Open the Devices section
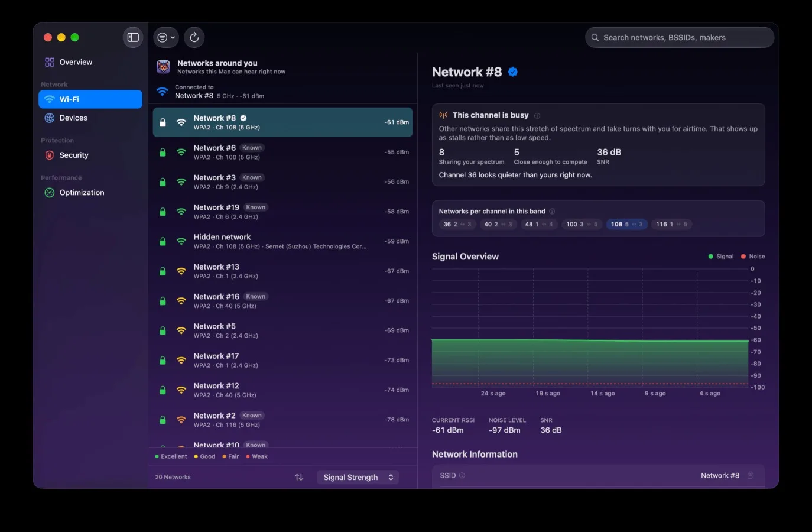 coord(90,118)
